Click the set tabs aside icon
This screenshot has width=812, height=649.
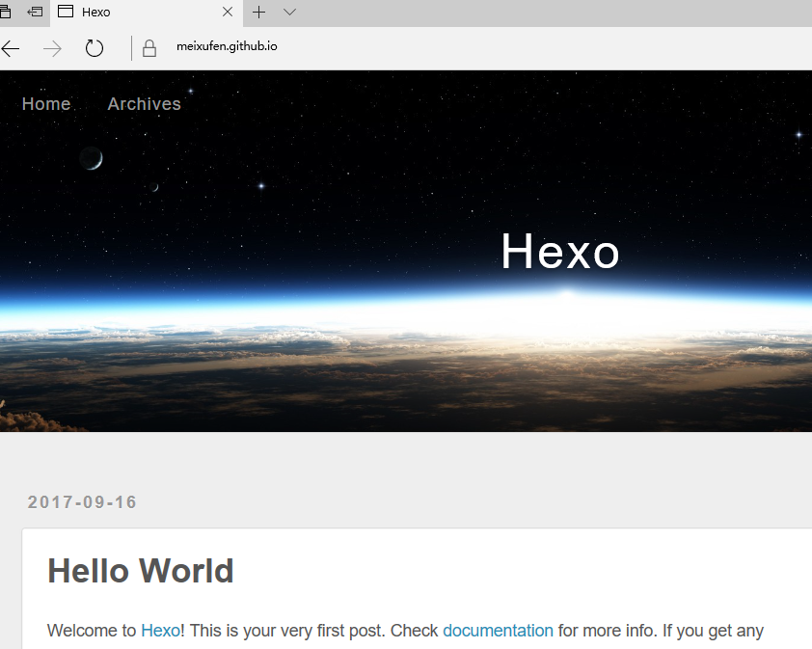pyautogui.click(x=35, y=12)
